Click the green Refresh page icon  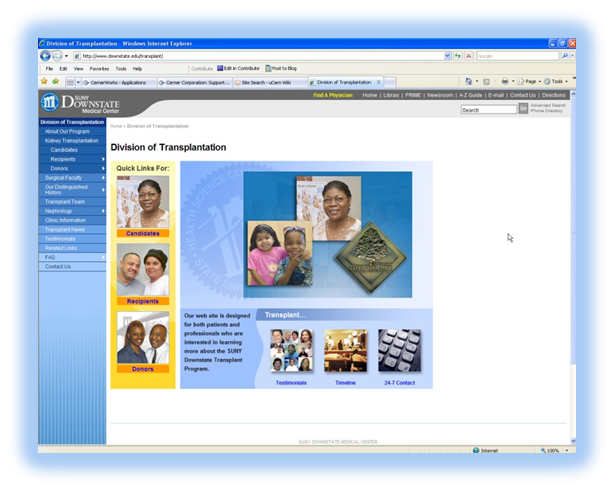(458, 56)
